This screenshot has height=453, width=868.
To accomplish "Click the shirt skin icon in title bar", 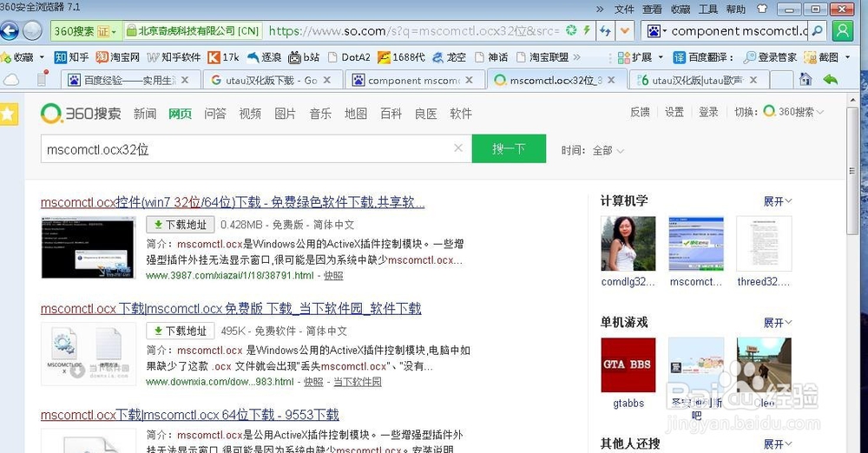I will click(762, 9).
